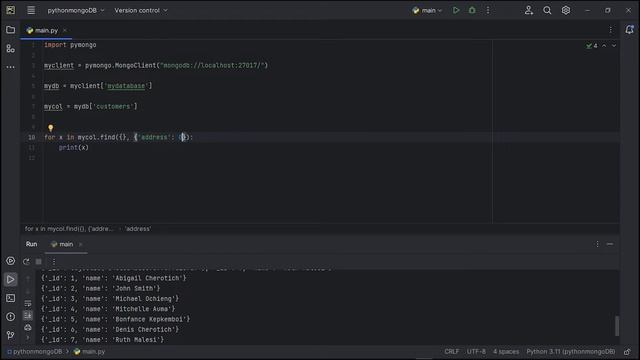Open IDE settings gear
The width and height of the screenshot is (640, 360).
coord(566,10)
